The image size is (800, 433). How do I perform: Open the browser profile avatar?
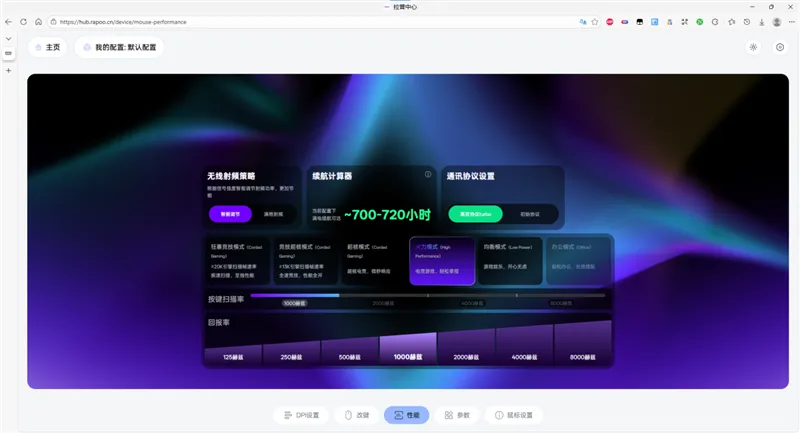coord(777,21)
